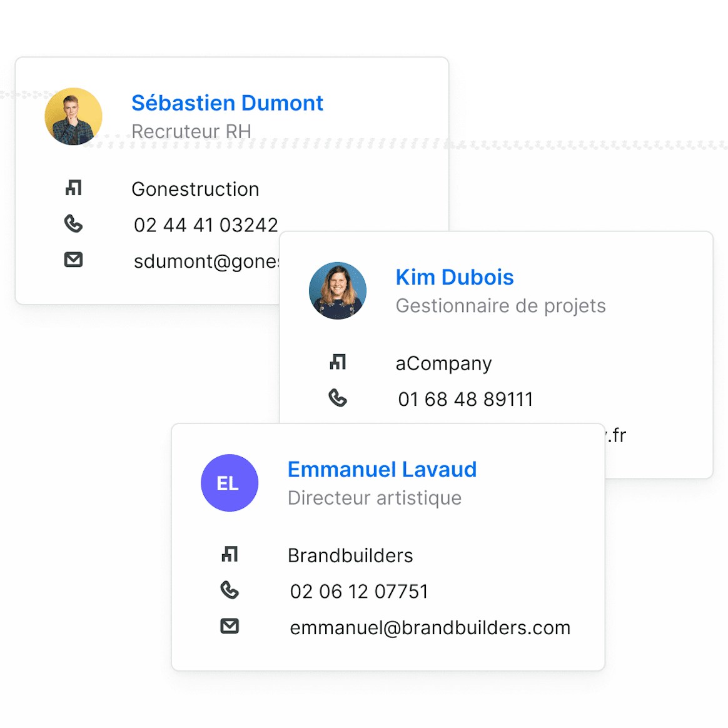Click the email icon in Emmanuel's card
Image resolution: width=728 pixels, height=728 pixels.
[x=230, y=626]
